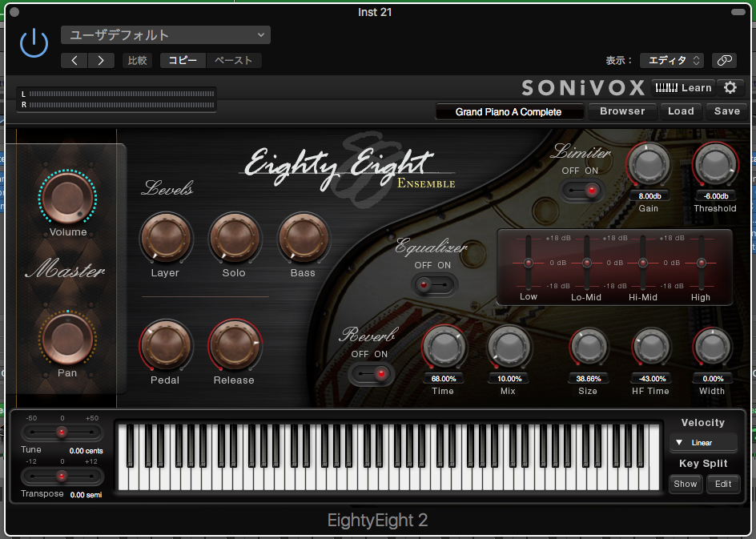
Task: Toggle the Reverb OFF/ON switch
Action: (371, 374)
